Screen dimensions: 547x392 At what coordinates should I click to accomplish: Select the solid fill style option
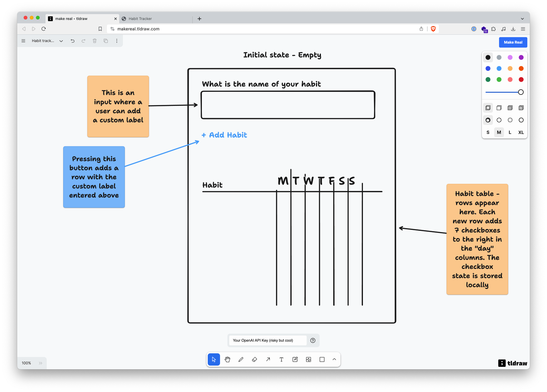(510, 108)
